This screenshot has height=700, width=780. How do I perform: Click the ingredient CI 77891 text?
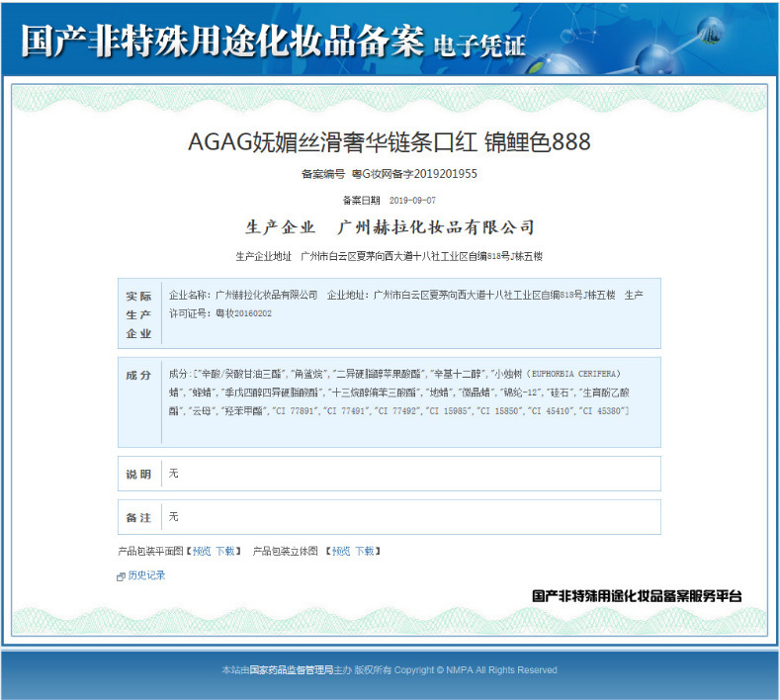click(295, 411)
